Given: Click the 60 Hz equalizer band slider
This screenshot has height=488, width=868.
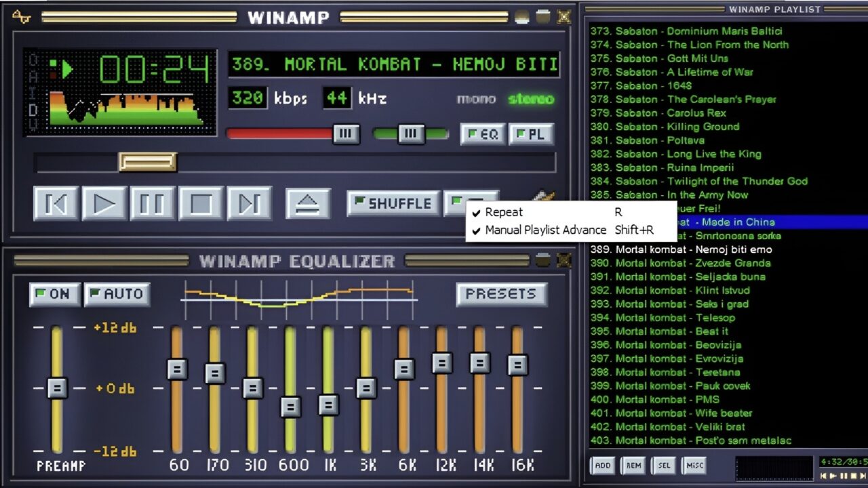Looking at the screenshot, I should [176, 369].
